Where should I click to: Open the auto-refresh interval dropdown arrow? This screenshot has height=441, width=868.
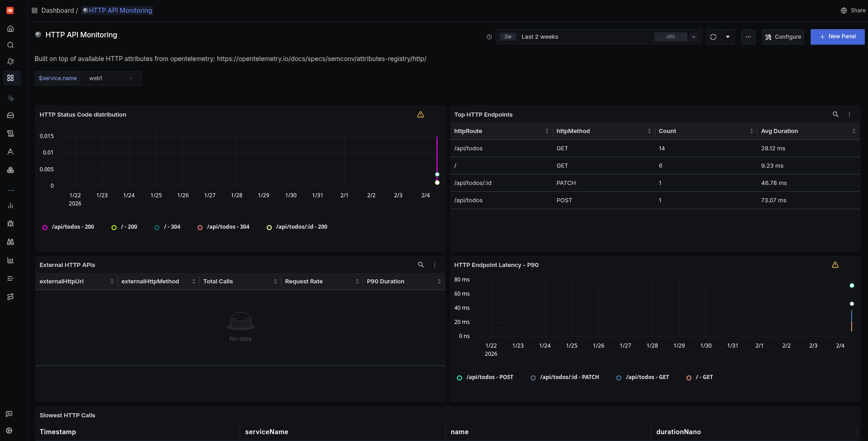click(x=729, y=37)
